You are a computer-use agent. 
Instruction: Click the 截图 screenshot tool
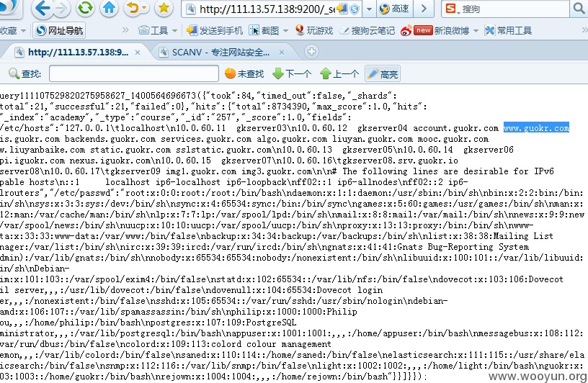tap(264, 30)
